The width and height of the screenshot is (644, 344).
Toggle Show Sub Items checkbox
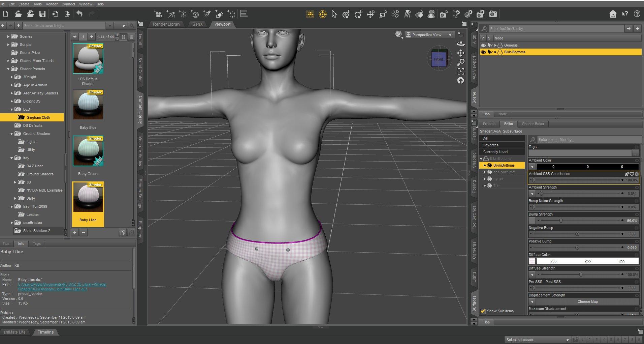[x=483, y=311]
